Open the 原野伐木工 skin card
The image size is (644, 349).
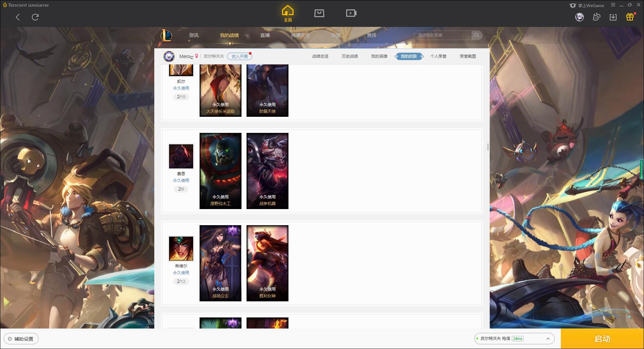[x=220, y=171]
